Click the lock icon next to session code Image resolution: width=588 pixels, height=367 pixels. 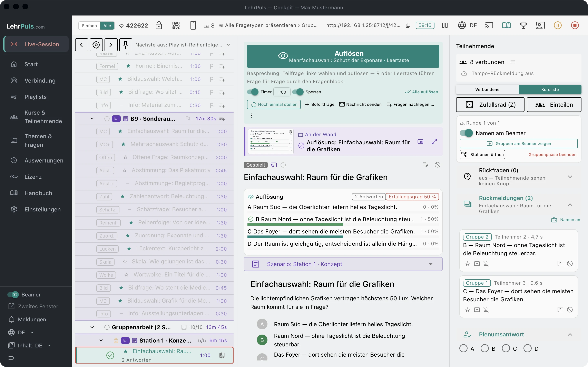(159, 25)
